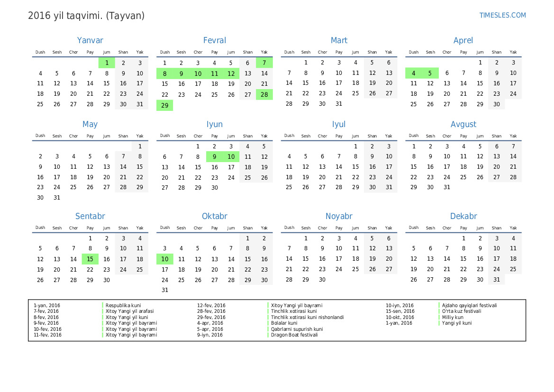Click the '7-fev, 2016' legend date

(x=46, y=311)
